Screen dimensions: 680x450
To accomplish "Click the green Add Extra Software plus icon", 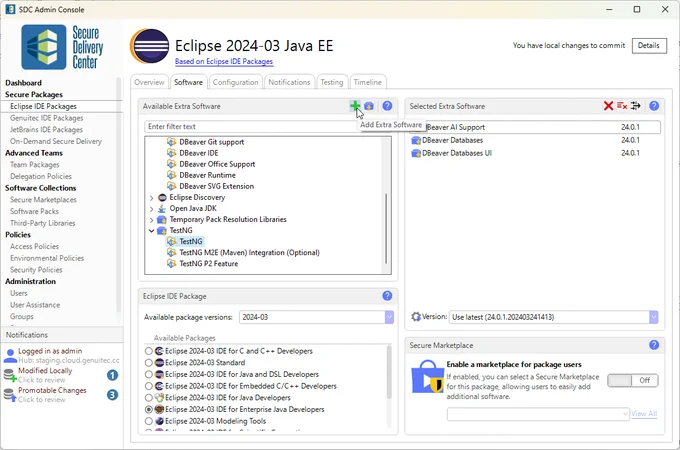I will click(x=355, y=106).
